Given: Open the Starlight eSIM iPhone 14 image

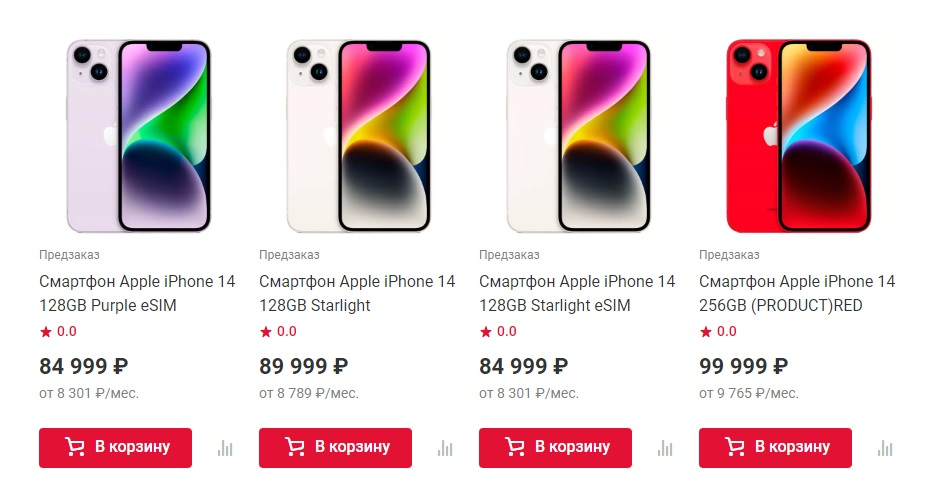Looking at the screenshot, I should (578, 136).
